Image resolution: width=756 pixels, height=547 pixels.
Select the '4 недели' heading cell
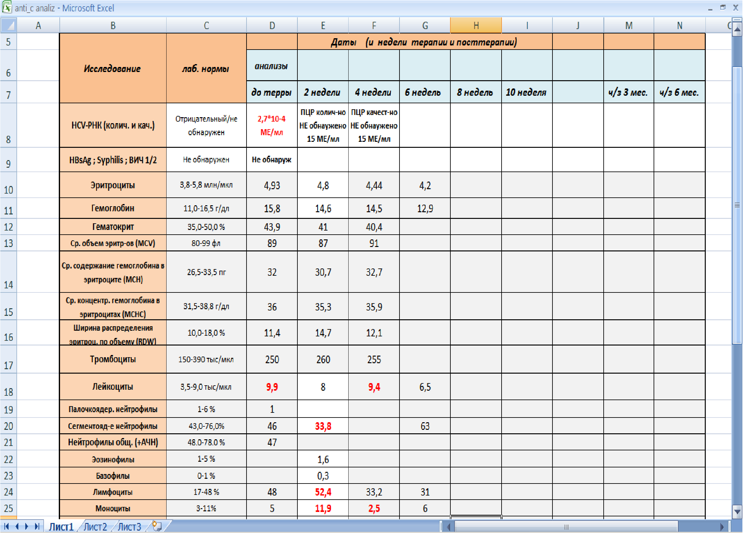pyautogui.click(x=374, y=92)
